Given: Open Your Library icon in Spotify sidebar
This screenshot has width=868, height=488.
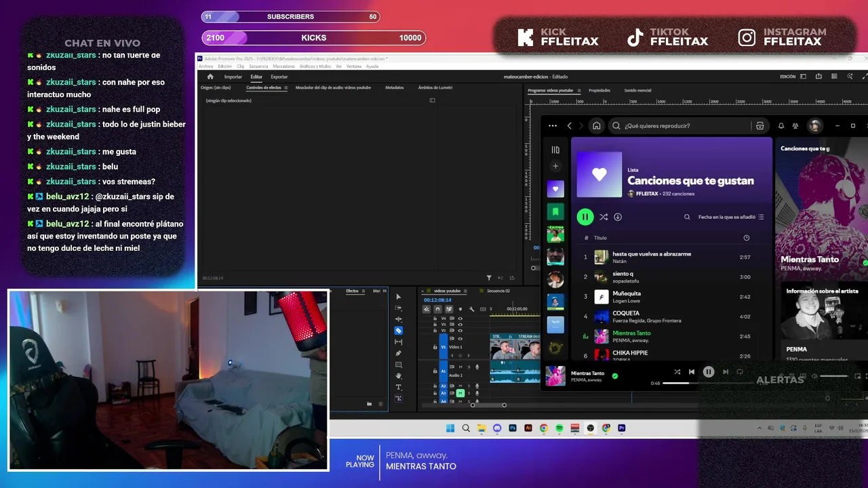Looking at the screenshot, I should pos(555,150).
